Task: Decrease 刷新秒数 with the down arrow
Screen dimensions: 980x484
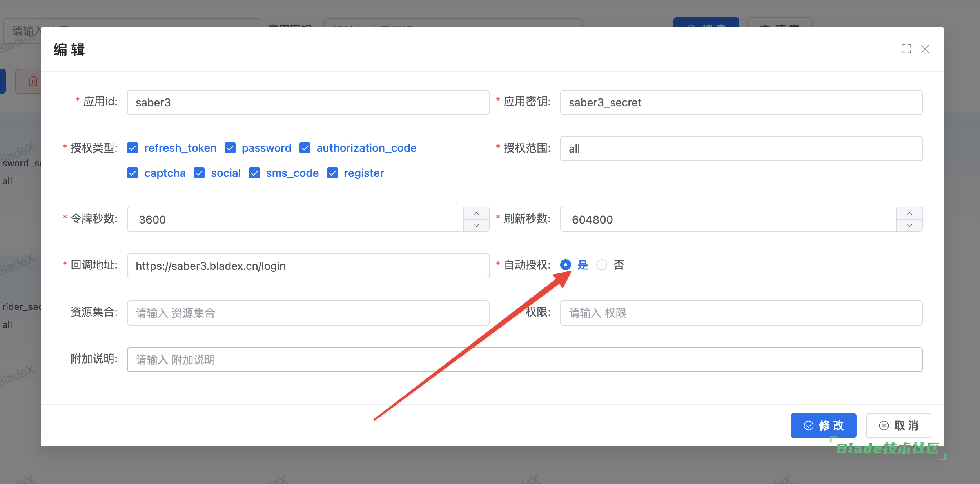Action: pos(909,225)
